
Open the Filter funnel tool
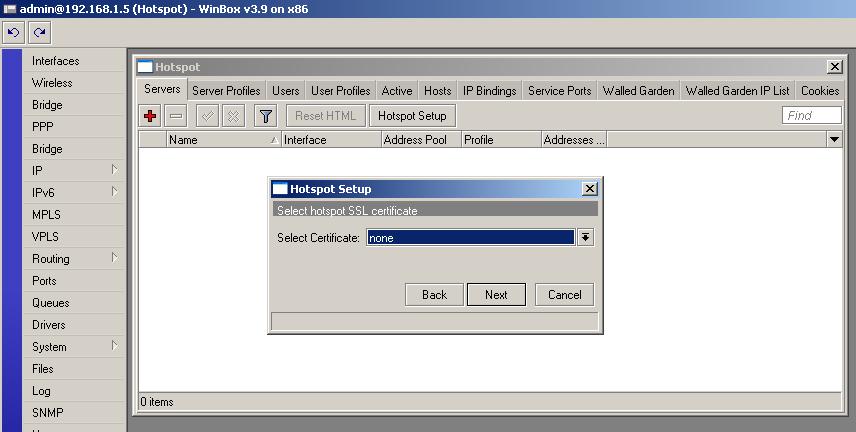[265, 116]
